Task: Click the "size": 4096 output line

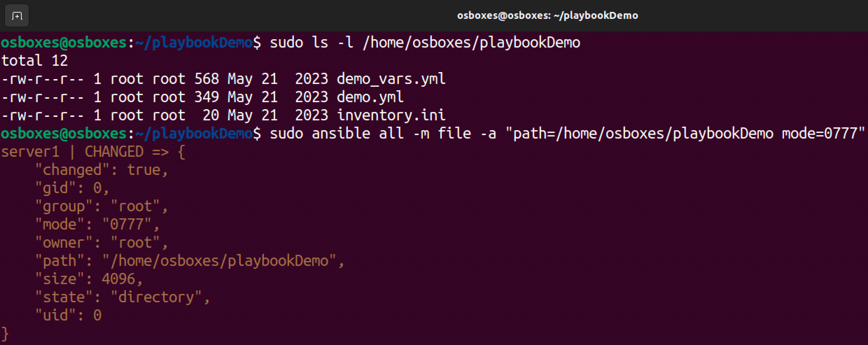Action: tap(89, 279)
